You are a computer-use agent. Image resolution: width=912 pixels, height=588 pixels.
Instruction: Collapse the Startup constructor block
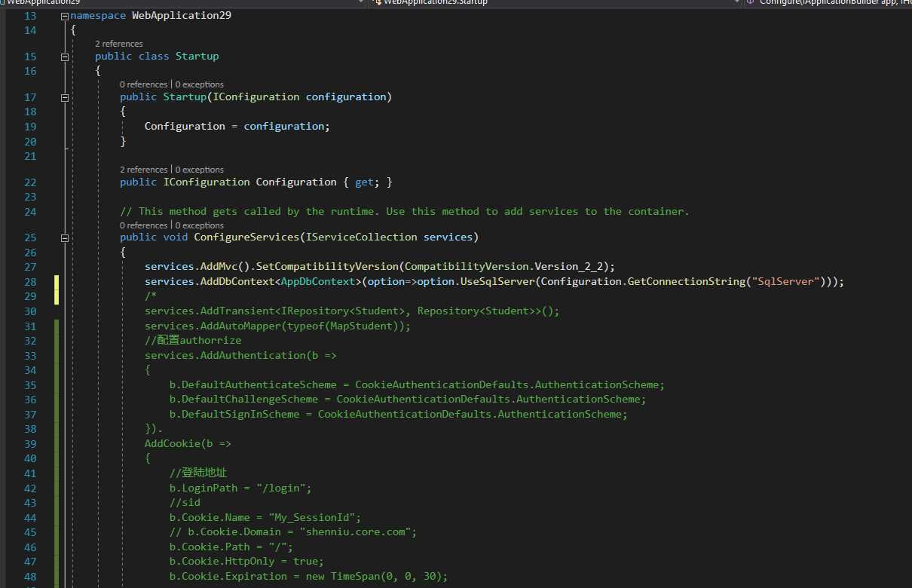[65, 97]
